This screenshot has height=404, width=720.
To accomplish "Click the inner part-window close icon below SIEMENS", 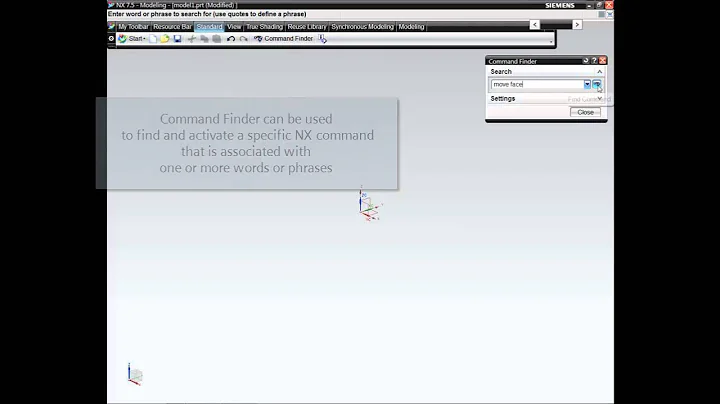I will coord(610,15).
